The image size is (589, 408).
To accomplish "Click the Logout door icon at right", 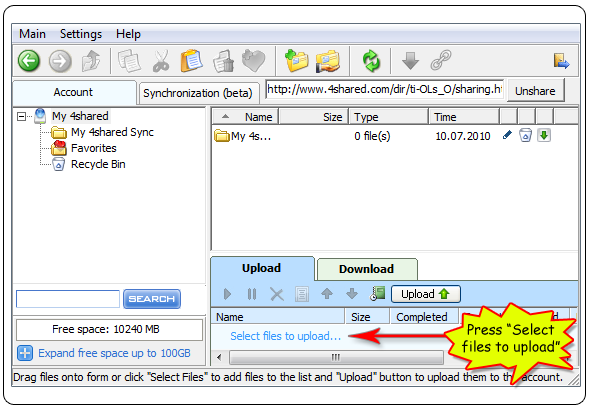I will point(562,61).
